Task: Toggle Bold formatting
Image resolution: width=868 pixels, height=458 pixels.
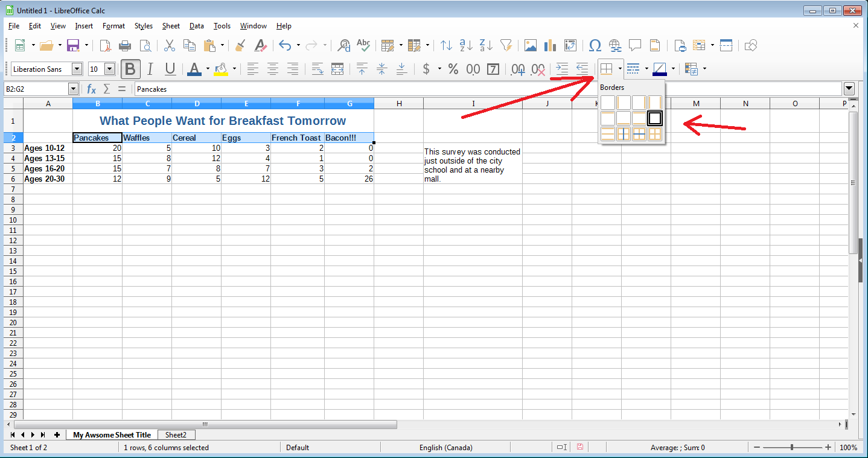Action: 130,69
